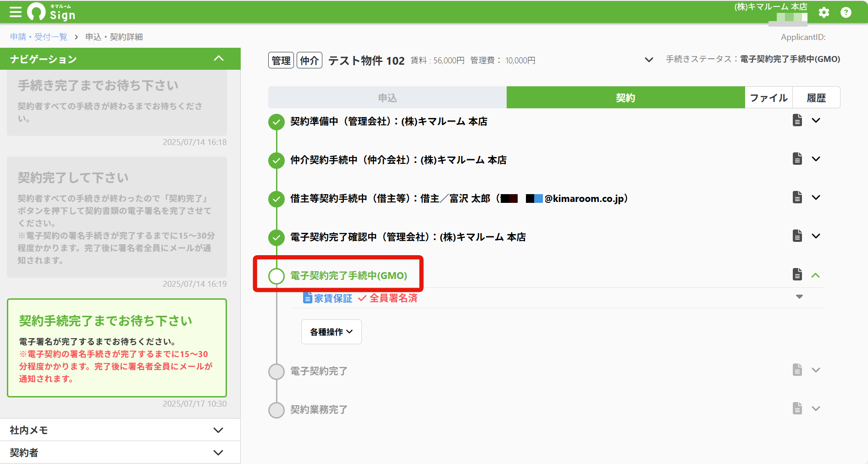
Task: Click the 手続き完了までお待ち下さい card
Action: click(117, 102)
